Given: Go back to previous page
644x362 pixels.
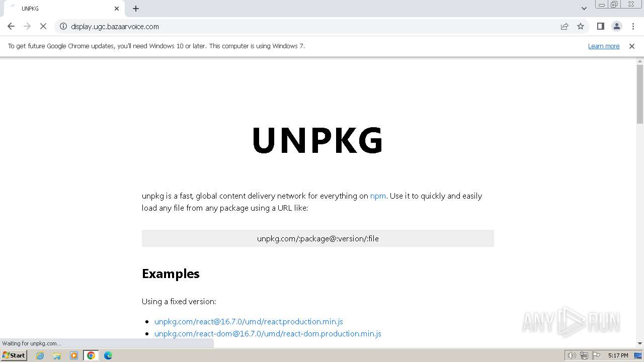Looking at the screenshot, I should [11, 26].
